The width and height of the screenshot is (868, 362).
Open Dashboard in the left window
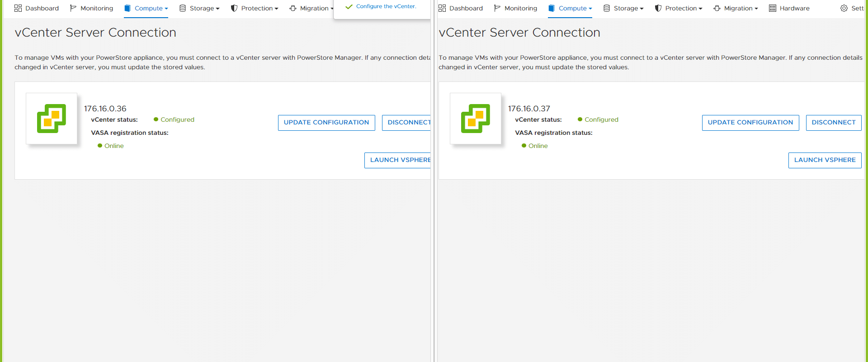pos(36,8)
